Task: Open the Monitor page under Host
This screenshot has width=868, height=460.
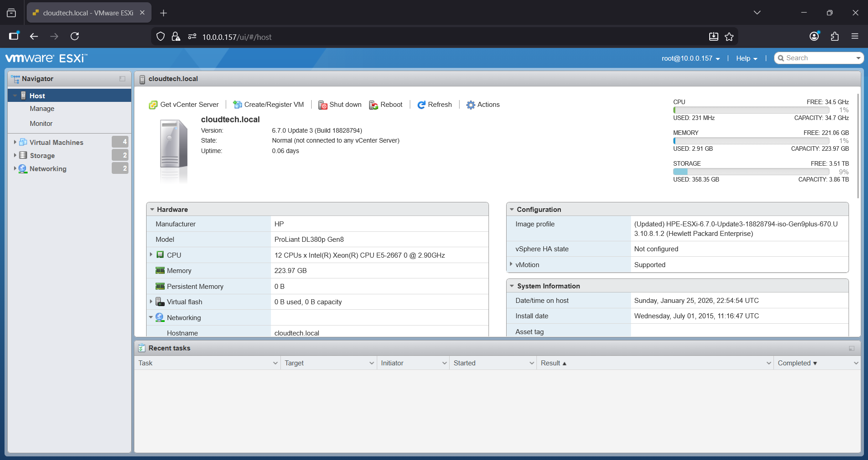Action: click(41, 123)
